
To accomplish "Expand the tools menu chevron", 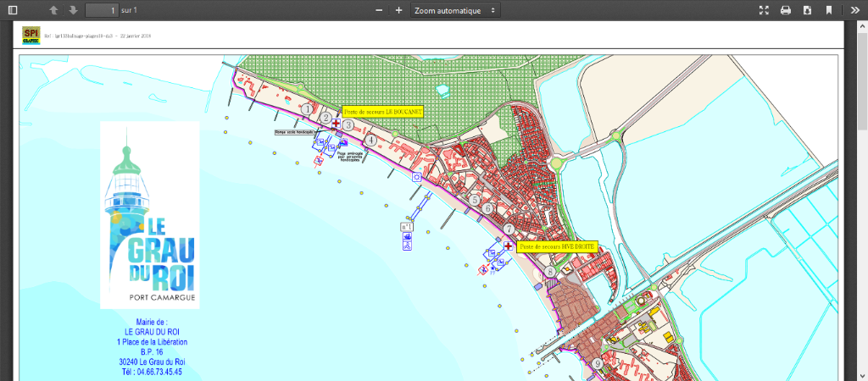I will (854, 10).
